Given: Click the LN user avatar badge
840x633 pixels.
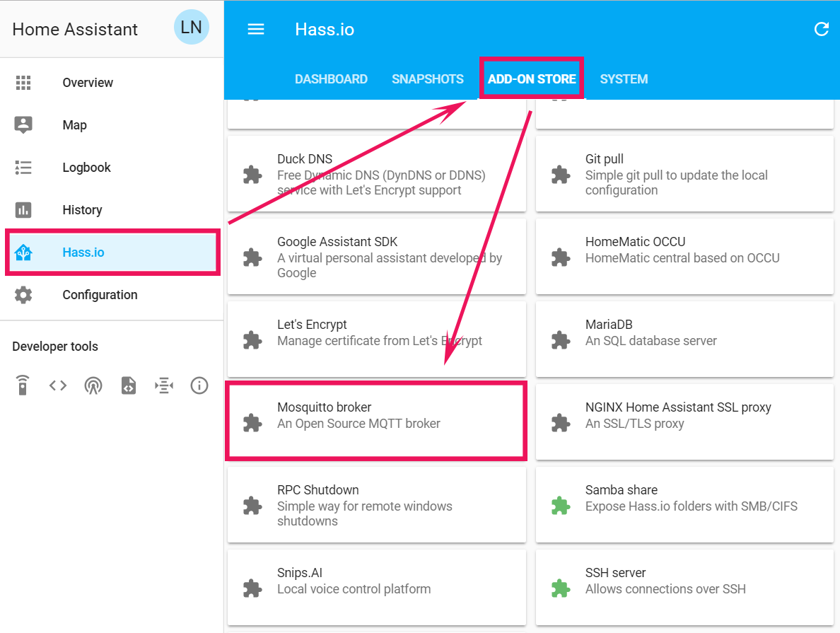Looking at the screenshot, I should pos(191,28).
